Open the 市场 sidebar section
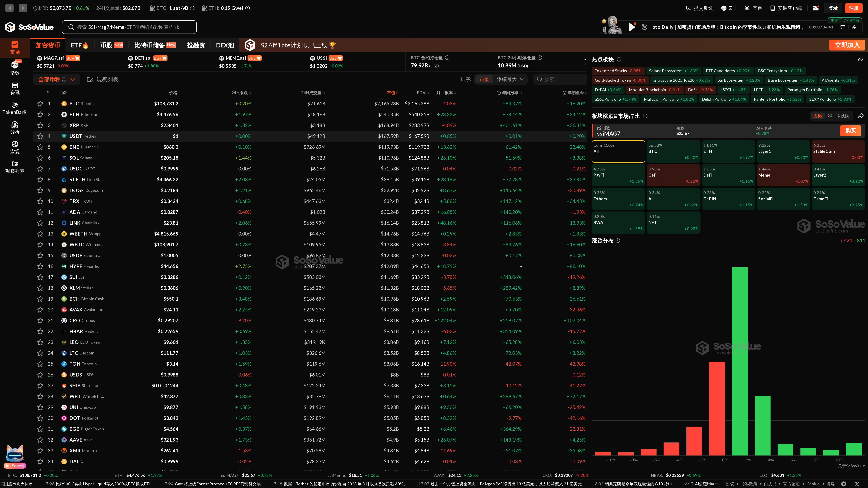The height and width of the screenshot is (488, 868). (15, 47)
